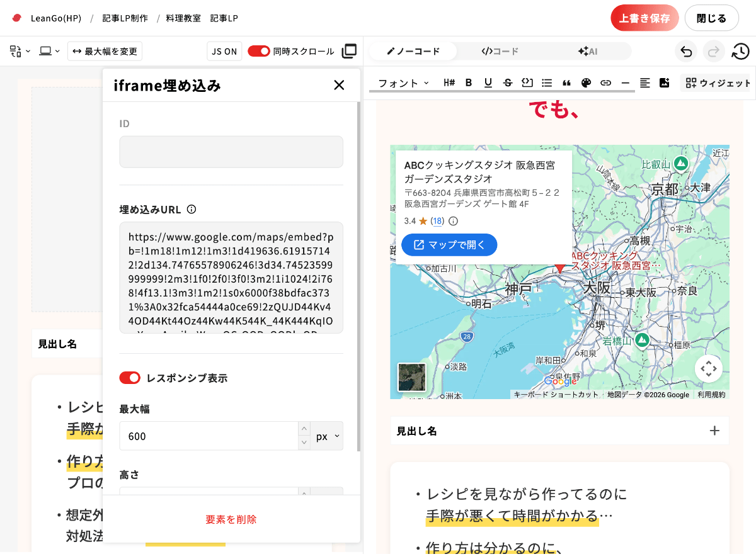Open the device switch dropdown in toolbar

pyautogui.click(x=21, y=51)
